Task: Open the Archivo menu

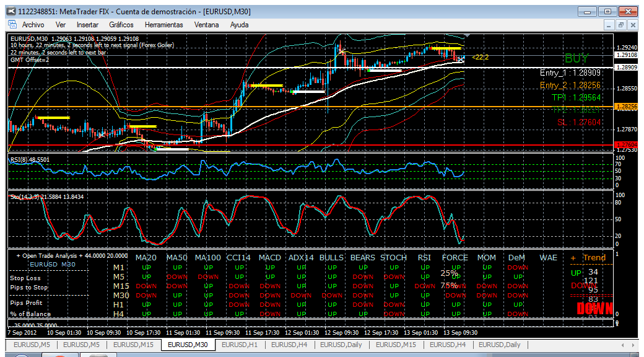Action: (x=33, y=25)
